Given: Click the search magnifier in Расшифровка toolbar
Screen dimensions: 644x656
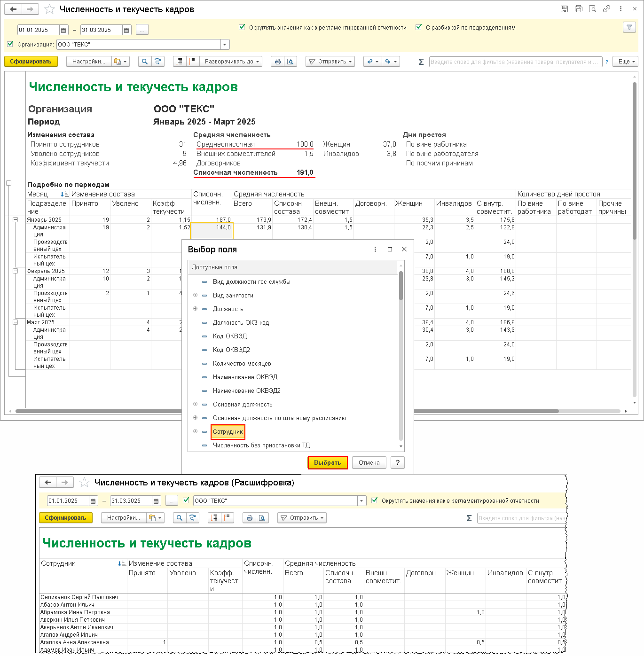Looking at the screenshot, I should pyautogui.click(x=179, y=518).
